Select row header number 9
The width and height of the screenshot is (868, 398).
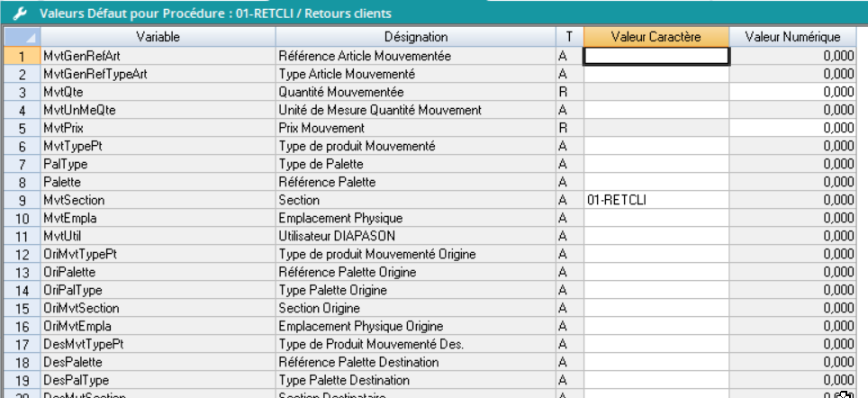[x=20, y=200]
